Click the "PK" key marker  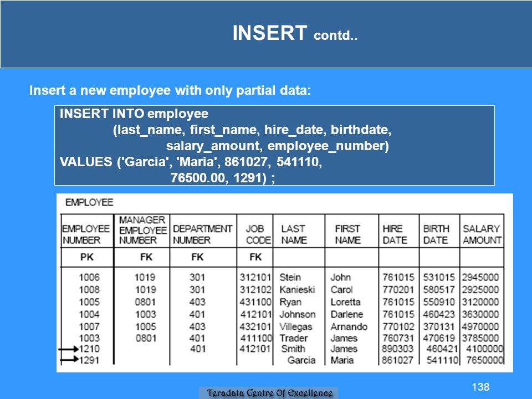click(x=87, y=257)
